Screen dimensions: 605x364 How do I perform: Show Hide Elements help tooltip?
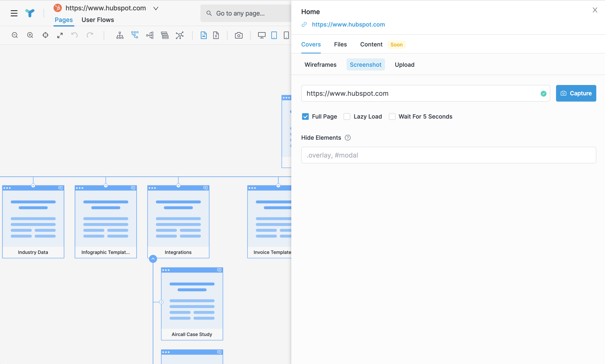pos(348,138)
